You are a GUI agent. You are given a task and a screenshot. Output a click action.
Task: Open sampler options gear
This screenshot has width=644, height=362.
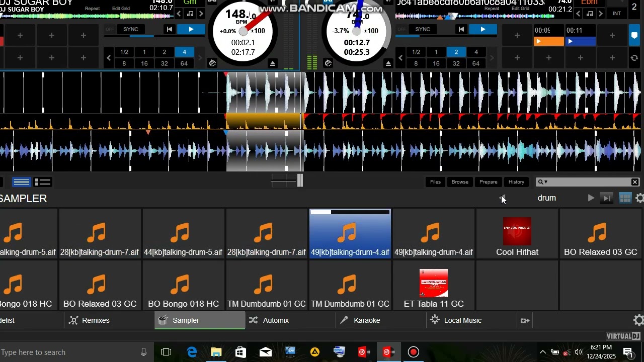point(639,199)
